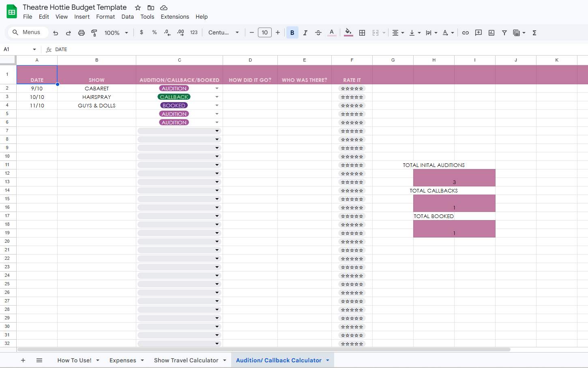Viewport: 588px width, 368px height.
Task: Format as currency with dollar icon
Action: tap(142, 32)
